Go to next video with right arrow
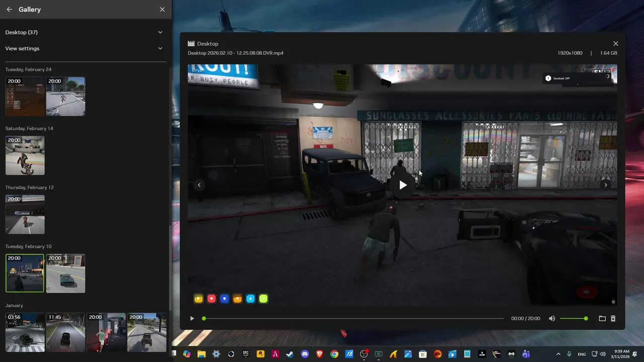Screen dimensions: 644x362 click(x=605, y=185)
